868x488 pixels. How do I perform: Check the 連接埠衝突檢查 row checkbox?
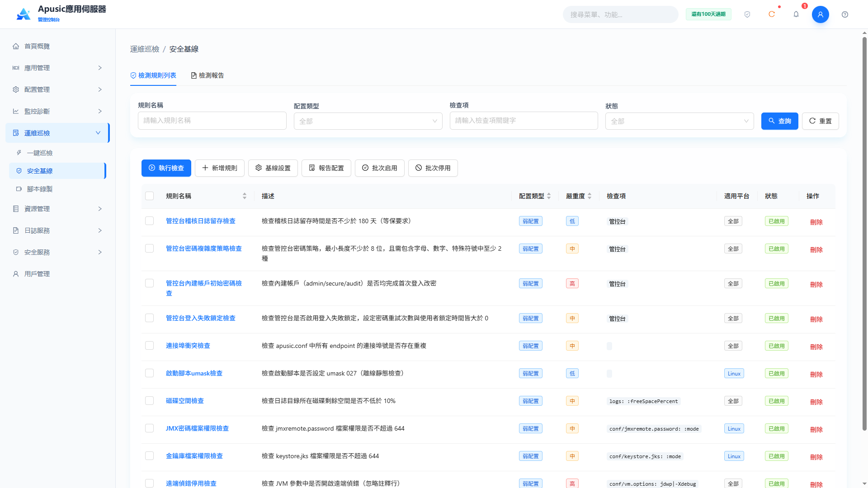pos(150,346)
